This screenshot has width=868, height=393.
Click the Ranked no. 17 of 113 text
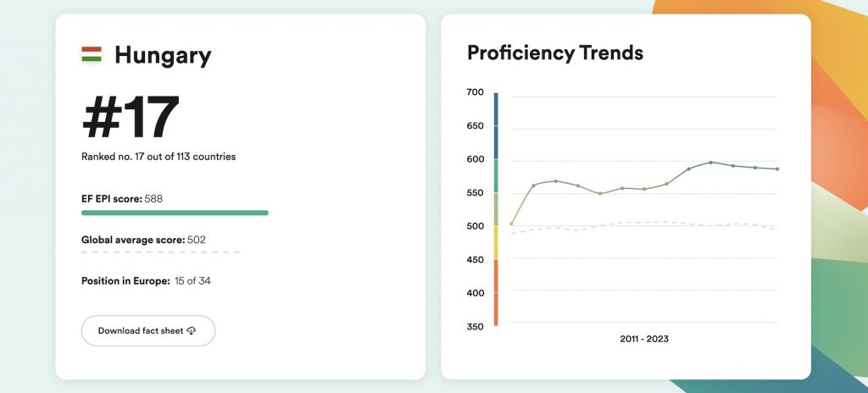tap(159, 157)
